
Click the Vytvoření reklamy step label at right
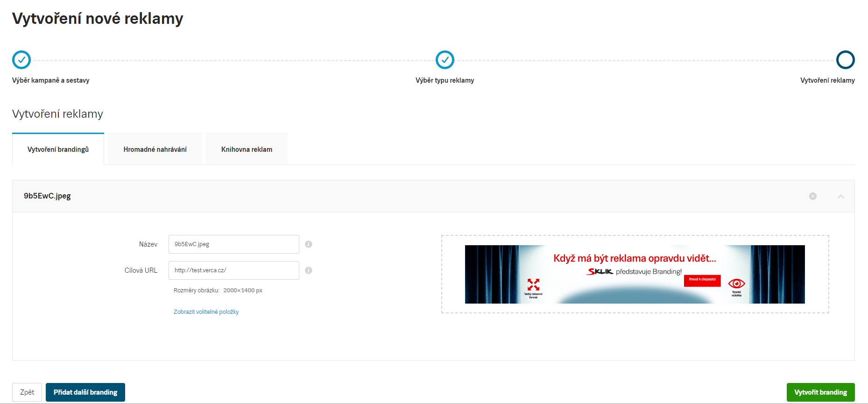(827, 80)
